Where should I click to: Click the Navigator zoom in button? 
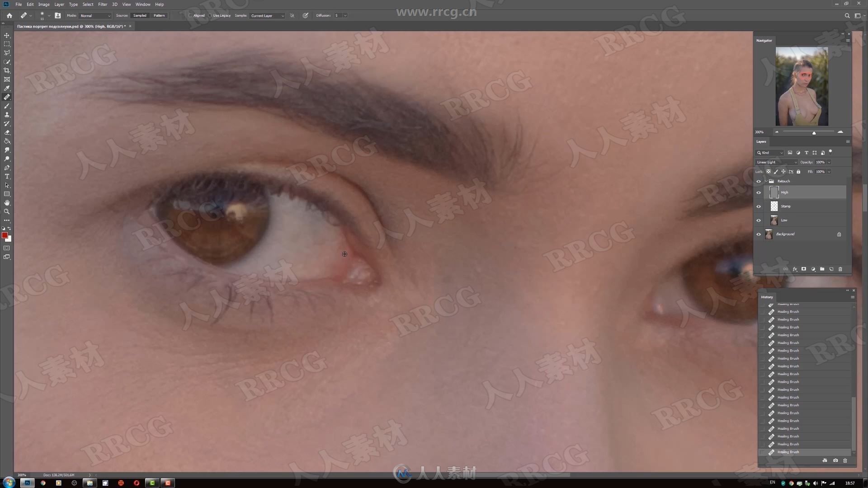(x=840, y=132)
